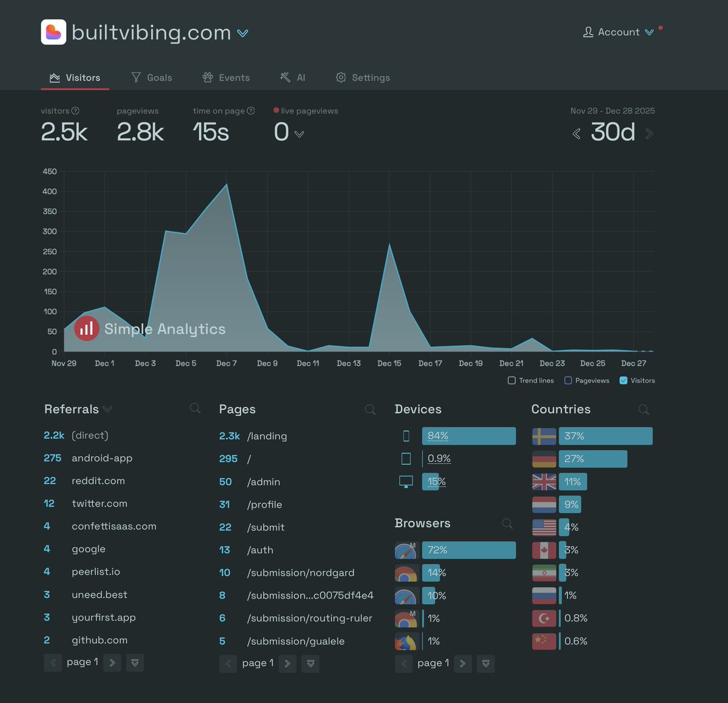Click the desktop Safari icon at 10%
This screenshot has width=728, height=703.
click(x=406, y=596)
